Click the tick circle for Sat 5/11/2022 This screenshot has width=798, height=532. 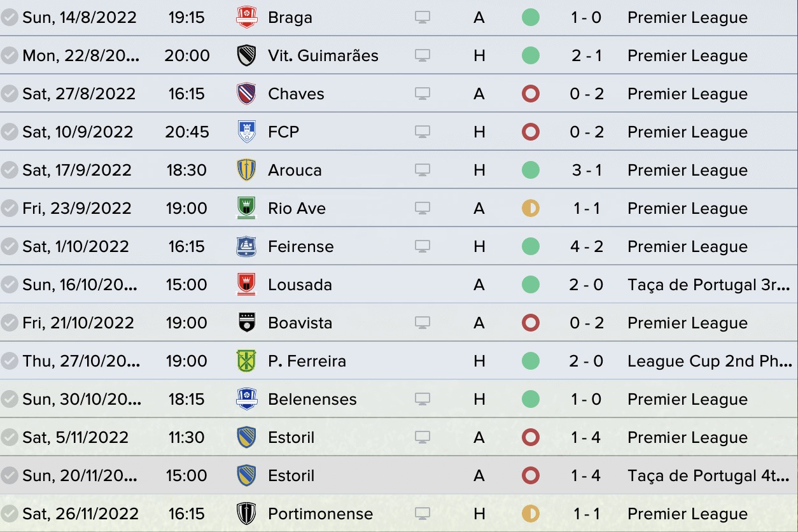(x=9, y=437)
